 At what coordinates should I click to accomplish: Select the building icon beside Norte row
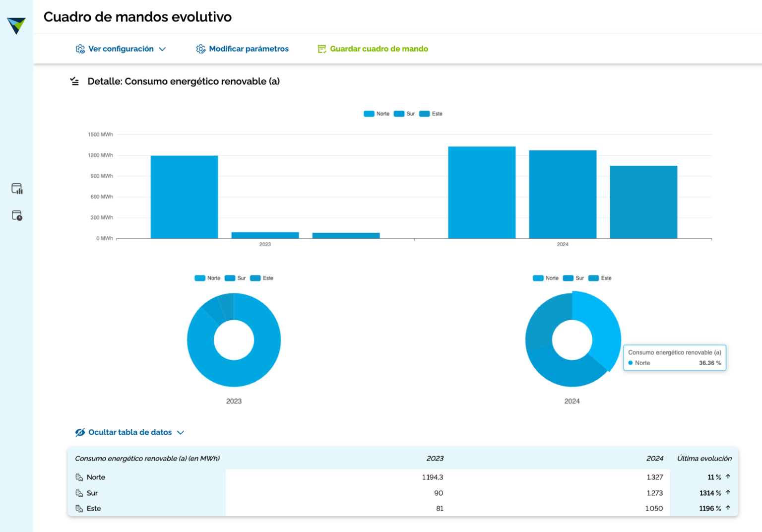click(x=79, y=477)
